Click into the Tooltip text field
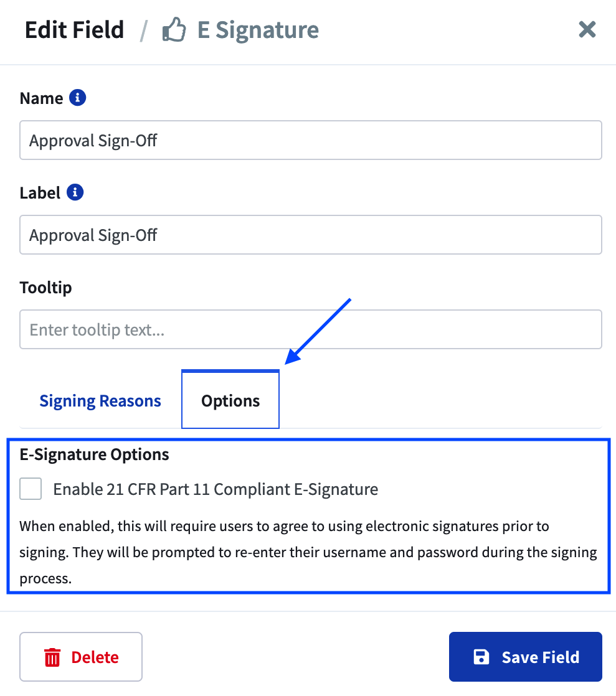 [x=310, y=329]
